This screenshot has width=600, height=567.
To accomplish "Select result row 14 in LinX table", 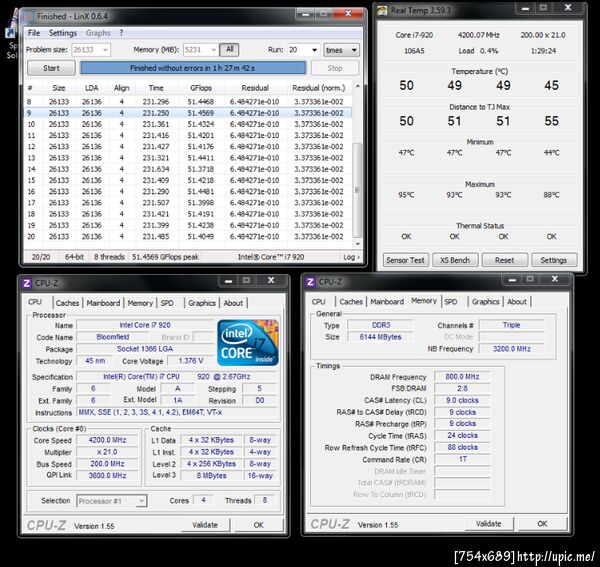I will [x=188, y=169].
